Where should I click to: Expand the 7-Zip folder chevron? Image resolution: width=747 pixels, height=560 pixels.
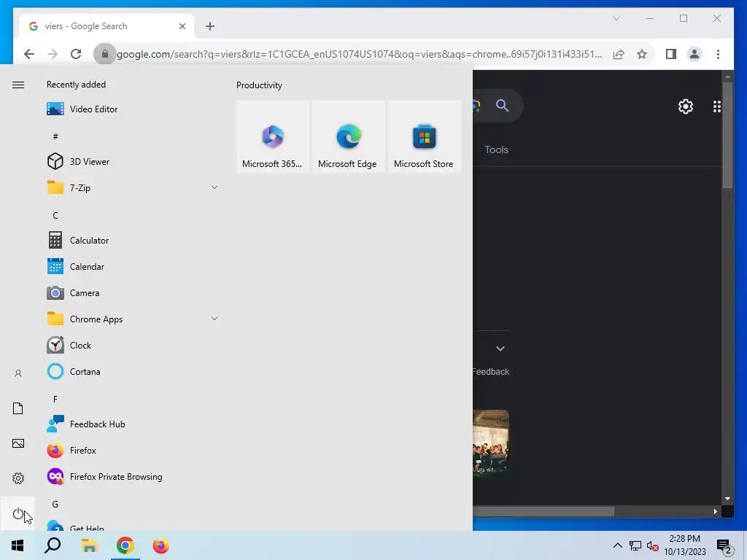[x=214, y=187]
